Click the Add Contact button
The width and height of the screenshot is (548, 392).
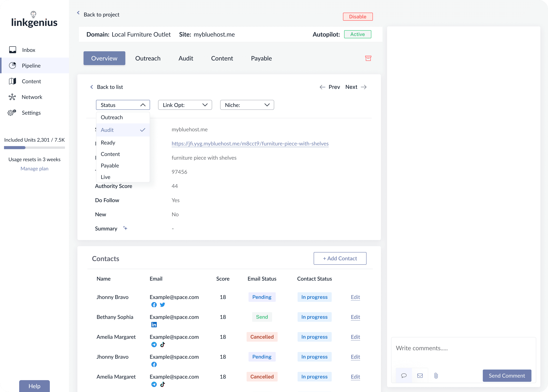pos(340,258)
